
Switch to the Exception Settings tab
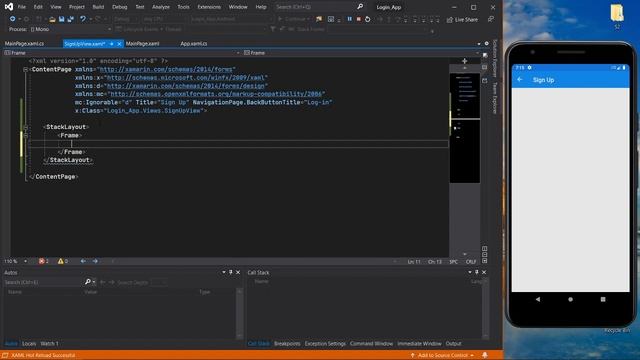325,344
